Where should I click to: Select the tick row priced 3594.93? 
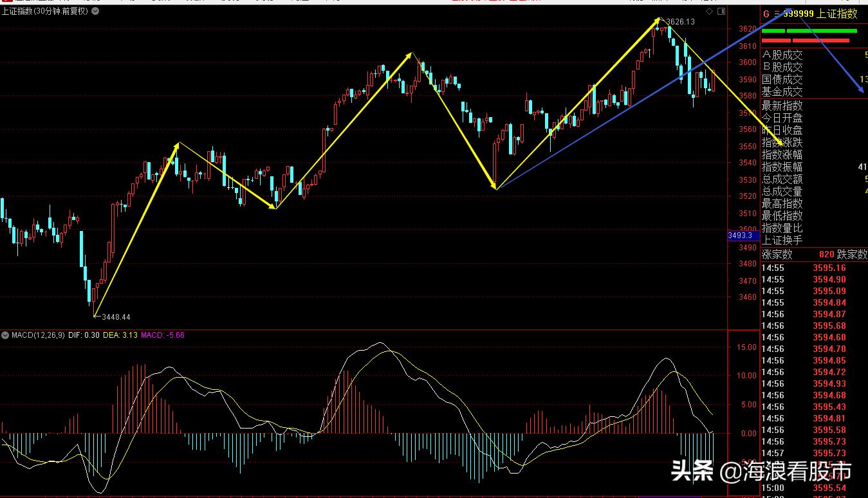[x=815, y=383]
